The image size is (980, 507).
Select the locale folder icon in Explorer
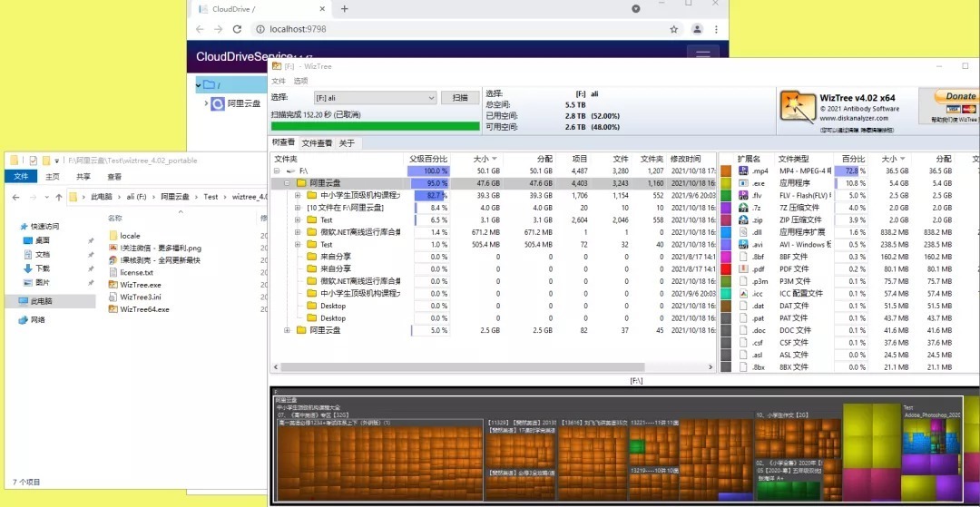[113, 236]
